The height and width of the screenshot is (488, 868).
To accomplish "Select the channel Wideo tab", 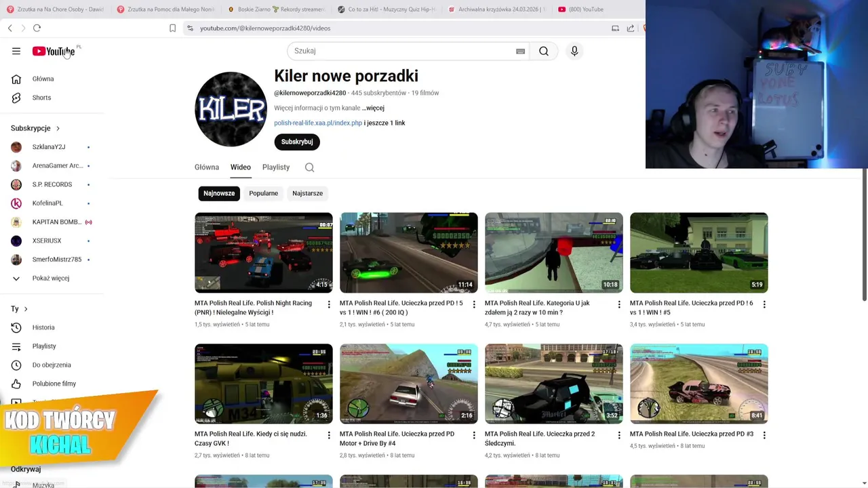I will [240, 167].
